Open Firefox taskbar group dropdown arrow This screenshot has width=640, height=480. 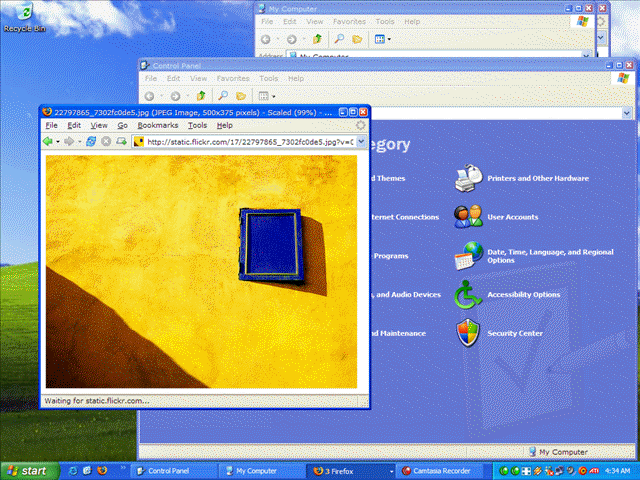[391, 471]
